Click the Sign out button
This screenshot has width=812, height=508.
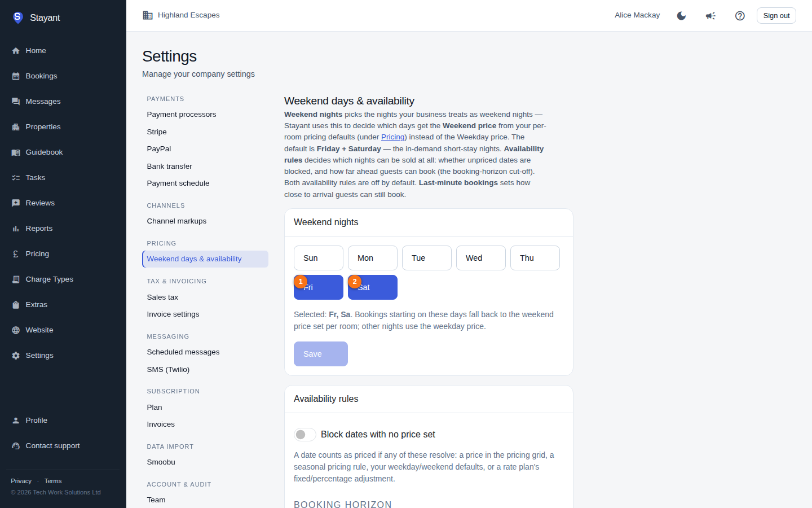[776, 16]
